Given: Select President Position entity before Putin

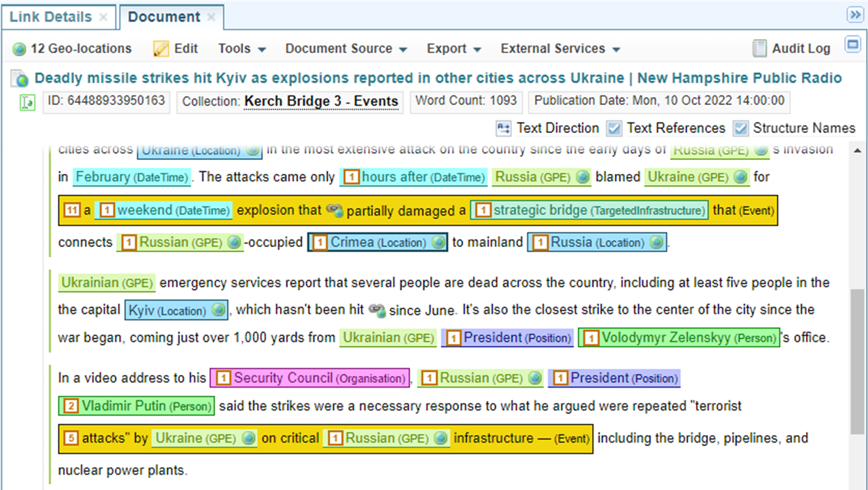Looking at the screenshot, I should click(614, 379).
